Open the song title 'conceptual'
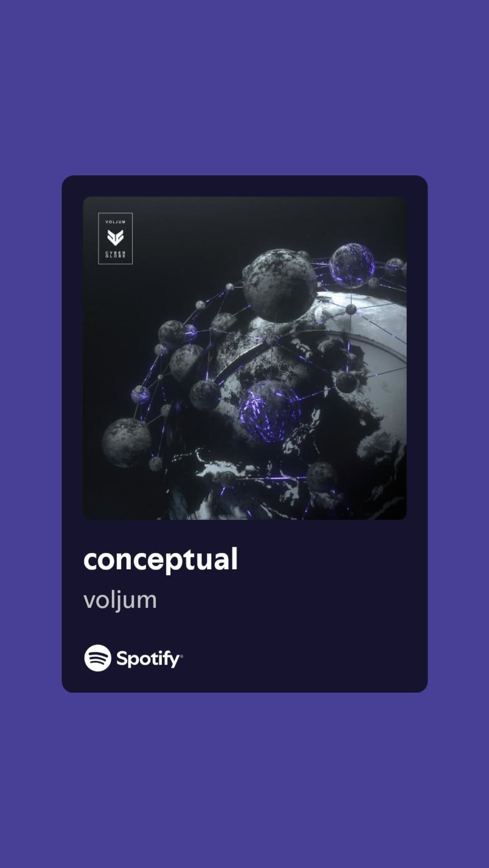Screen dimensions: 489x868 click(x=161, y=559)
